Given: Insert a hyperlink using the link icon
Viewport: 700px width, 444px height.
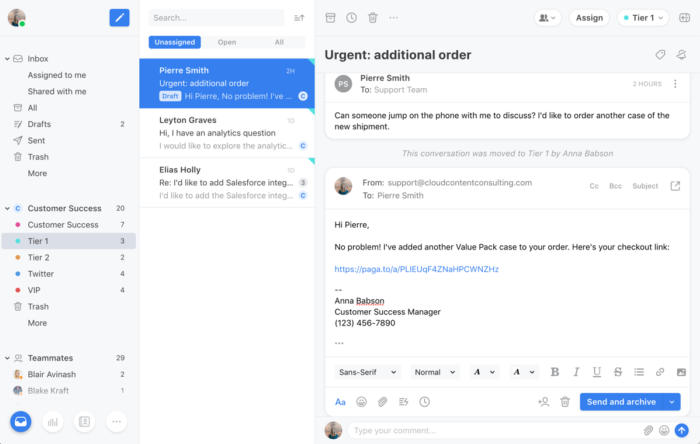Looking at the screenshot, I should (660, 372).
